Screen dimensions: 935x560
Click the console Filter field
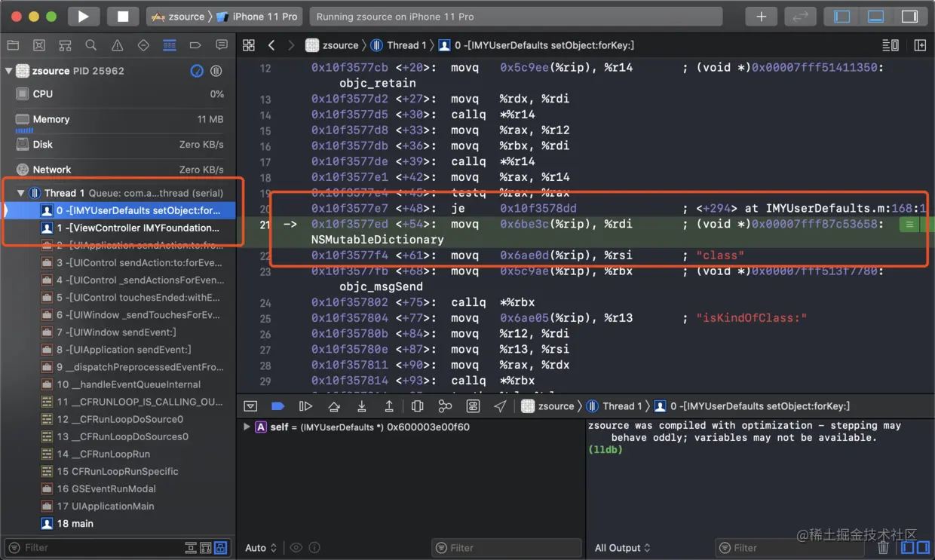coord(789,548)
